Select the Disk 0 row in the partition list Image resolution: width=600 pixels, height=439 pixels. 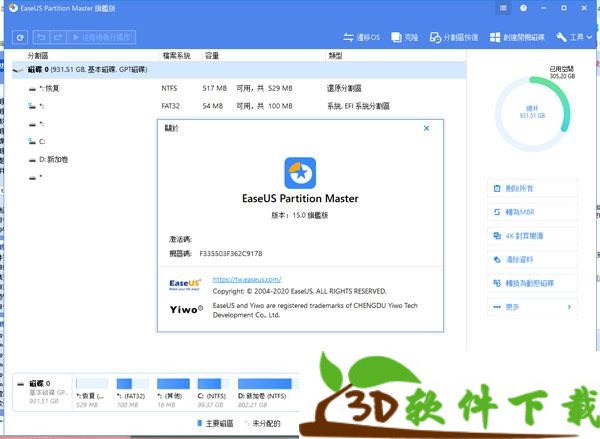(x=239, y=70)
